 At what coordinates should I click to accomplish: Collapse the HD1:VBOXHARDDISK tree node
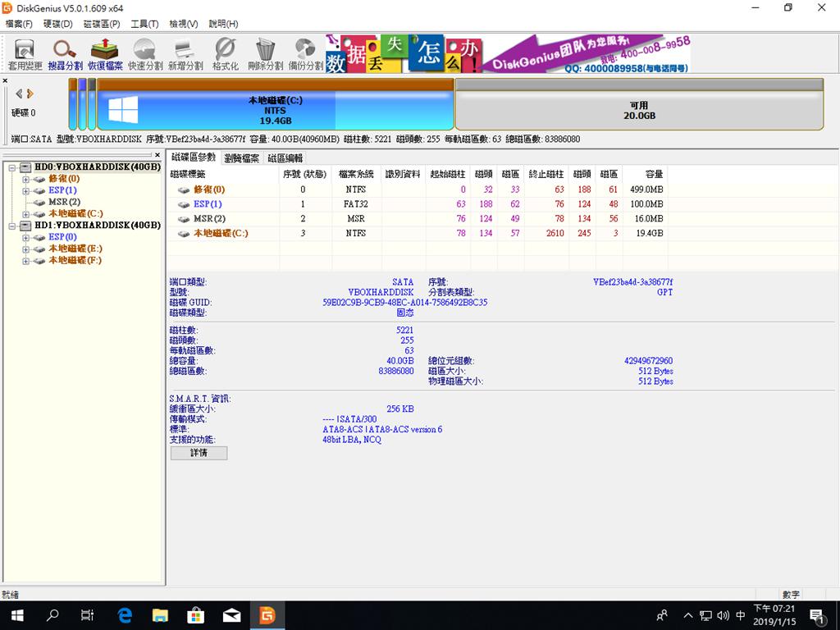click(13, 226)
